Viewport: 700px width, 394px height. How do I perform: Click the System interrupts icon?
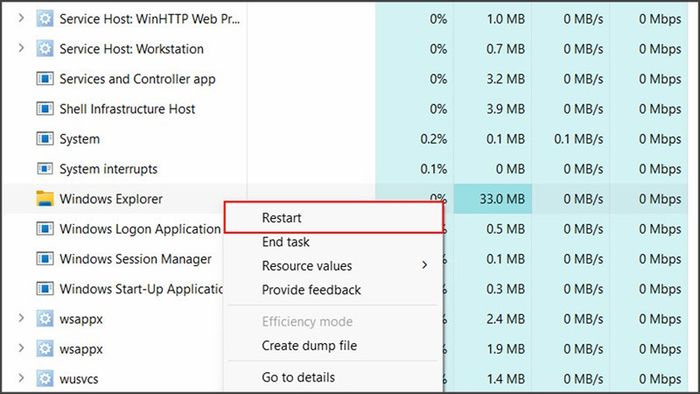click(x=45, y=169)
